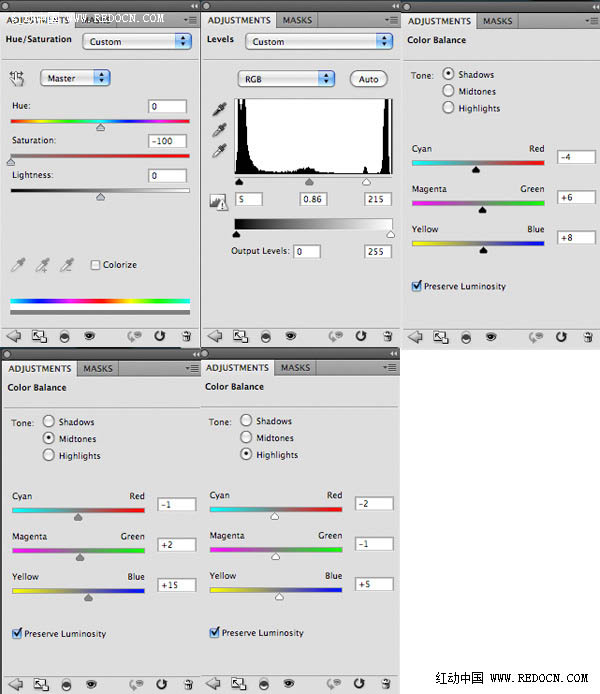Image resolution: width=600 pixels, height=694 pixels.
Task: Open the Hue/Saturation Custom preset dropdown
Action: pos(137,42)
